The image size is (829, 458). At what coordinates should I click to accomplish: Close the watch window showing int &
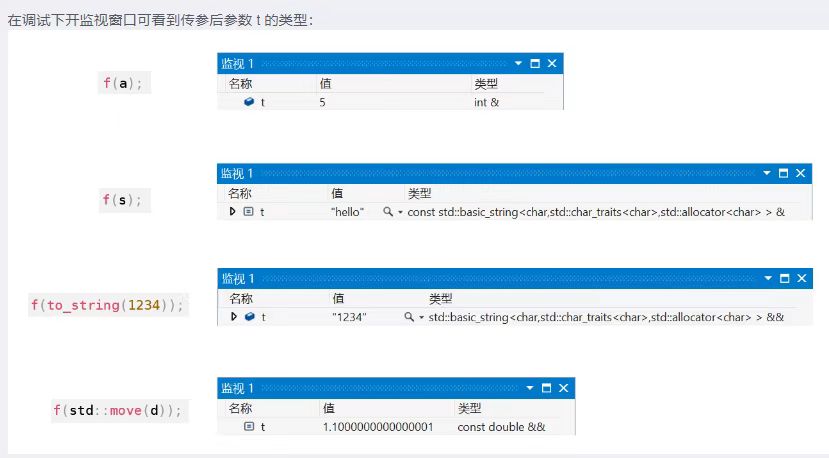pos(551,63)
